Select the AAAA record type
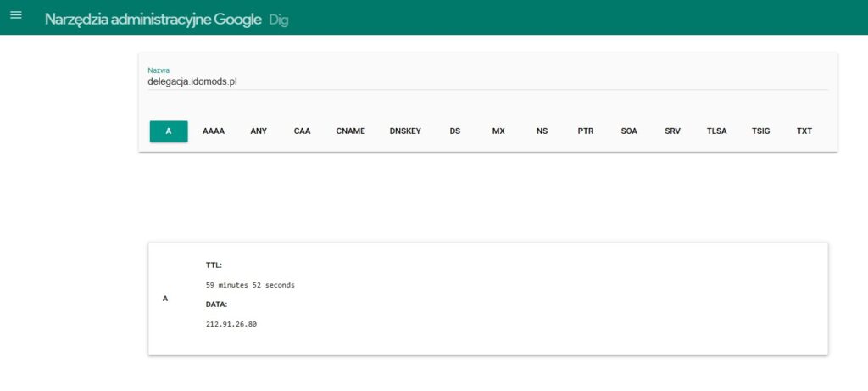Image resolution: width=868 pixels, height=391 pixels. coord(214,131)
